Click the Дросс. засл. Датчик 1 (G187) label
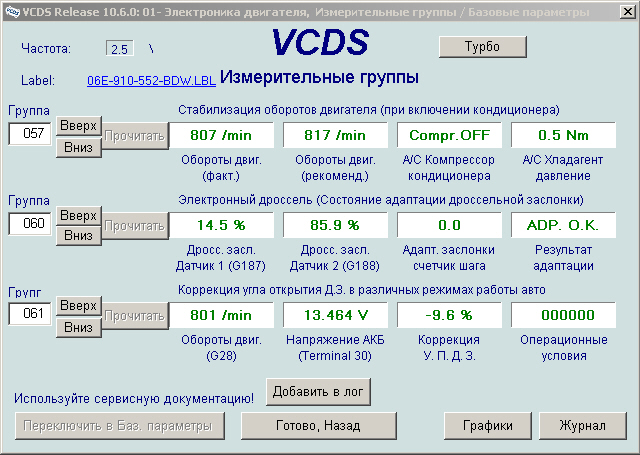 pyautogui.click(x=221, y=258)
